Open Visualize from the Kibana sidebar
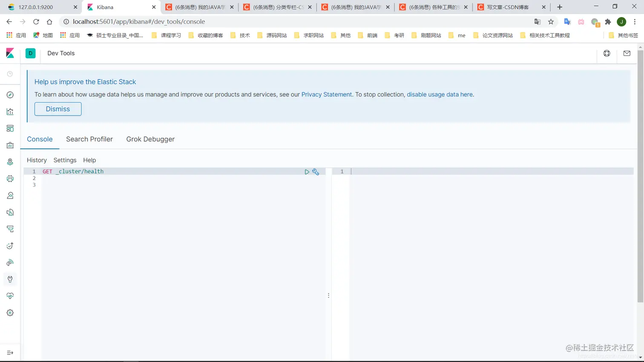This screenshot has width=644, height=362. pyautogui.click(x=10, y=111)
